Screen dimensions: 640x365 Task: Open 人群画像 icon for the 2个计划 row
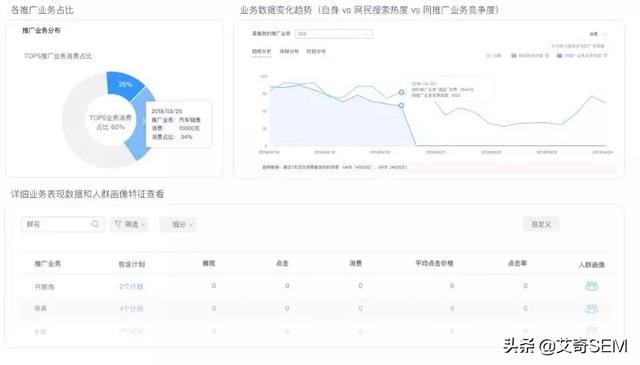tap(591, 286)
